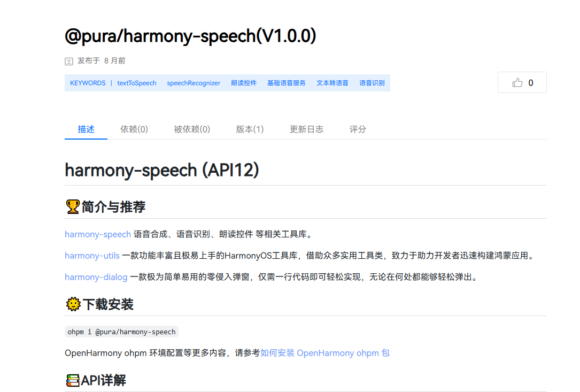Open the harmony-utils link

[x=91, y=256]
